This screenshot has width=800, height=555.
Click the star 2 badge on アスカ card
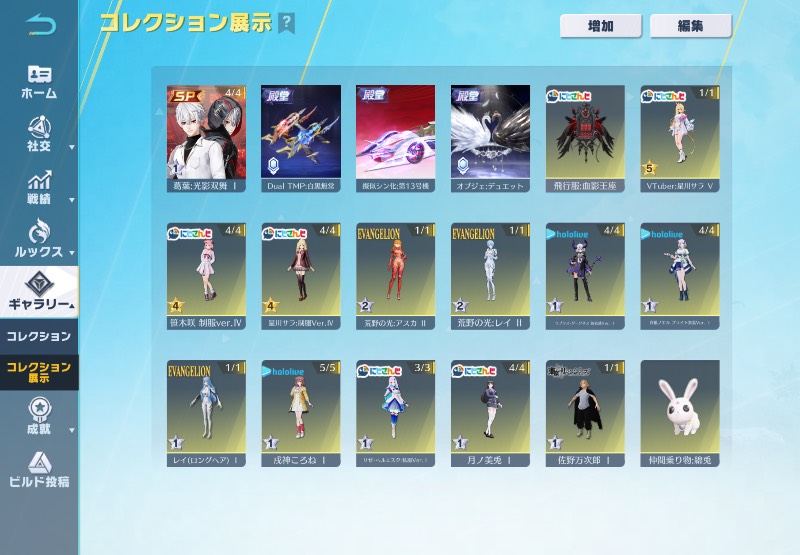pyautogui.click(x=365, y=306)
